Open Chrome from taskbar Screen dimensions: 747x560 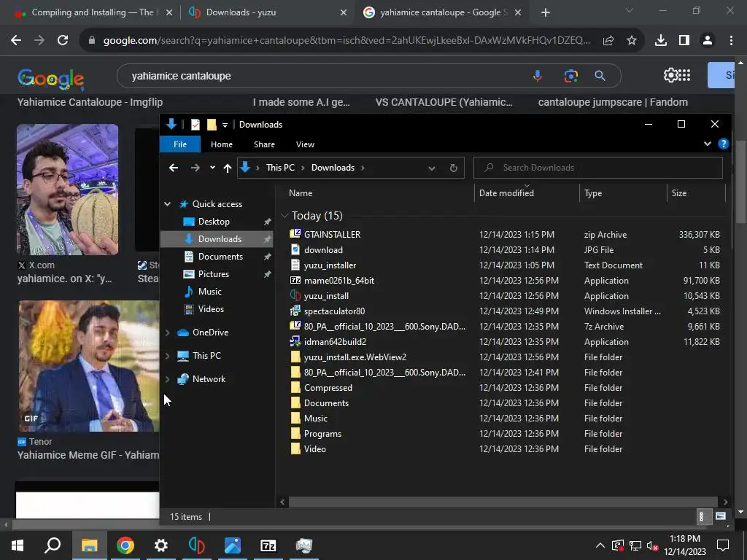125,545
